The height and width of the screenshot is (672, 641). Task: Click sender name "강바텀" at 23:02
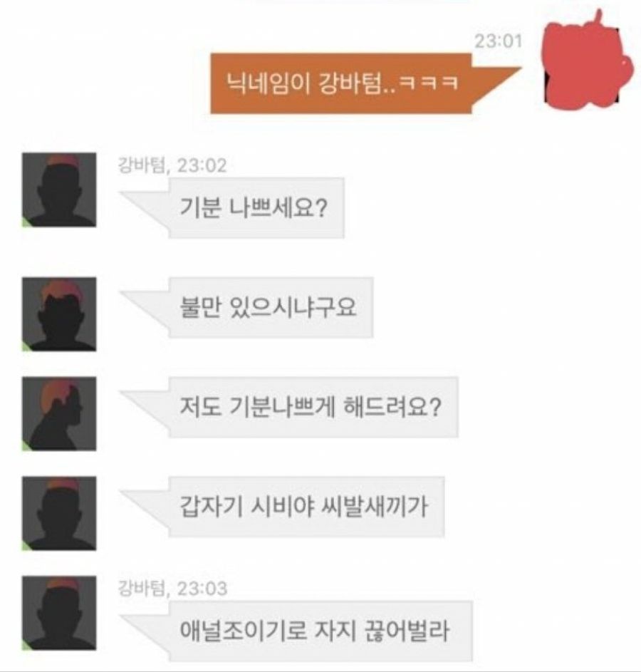(x=141, y=165)
